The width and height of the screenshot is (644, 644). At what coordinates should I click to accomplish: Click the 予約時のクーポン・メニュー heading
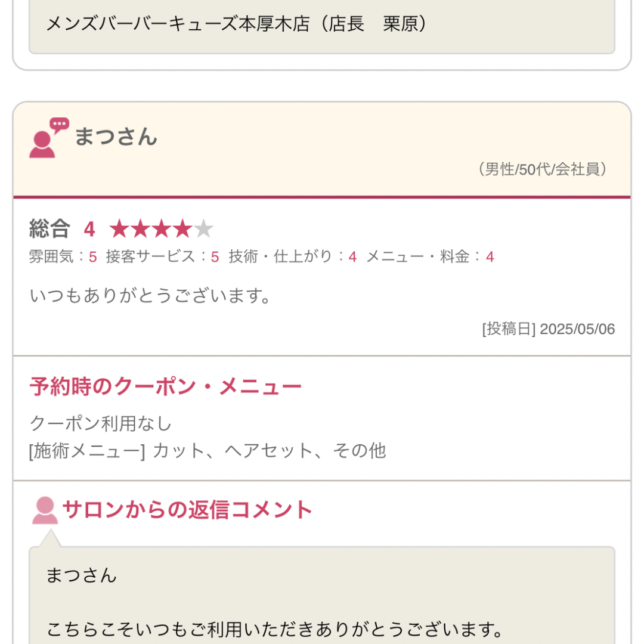point(165,387)
